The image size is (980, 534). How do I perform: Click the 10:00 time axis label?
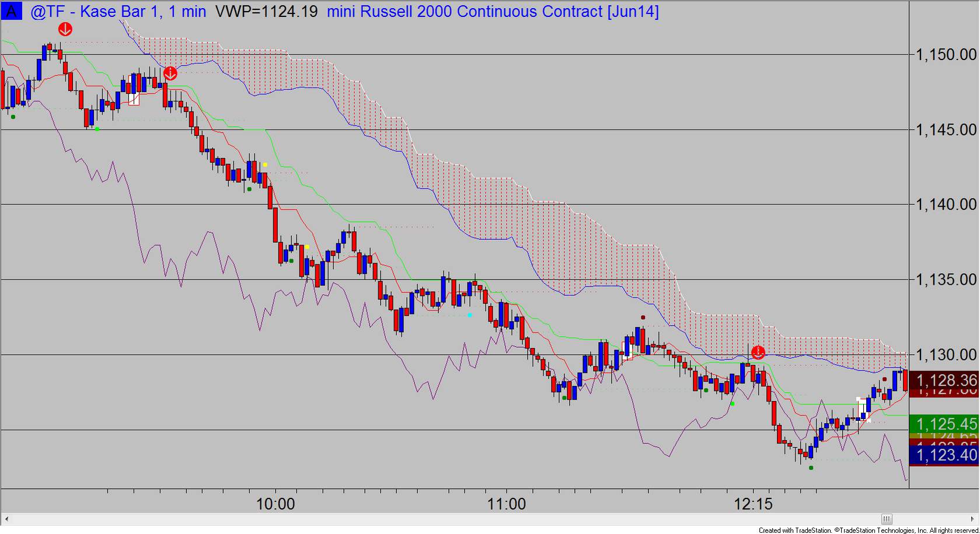[276, 504]
